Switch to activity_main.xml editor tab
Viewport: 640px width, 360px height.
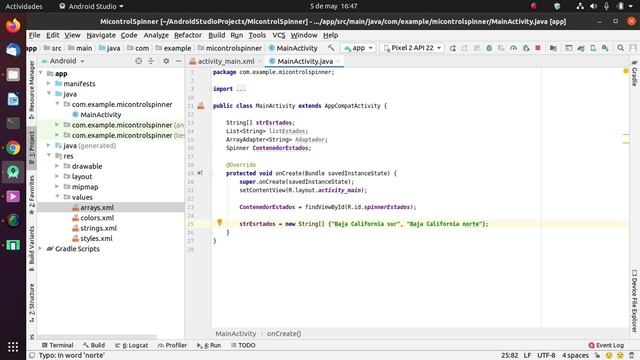pyautogui.click(x=226, y=61)
